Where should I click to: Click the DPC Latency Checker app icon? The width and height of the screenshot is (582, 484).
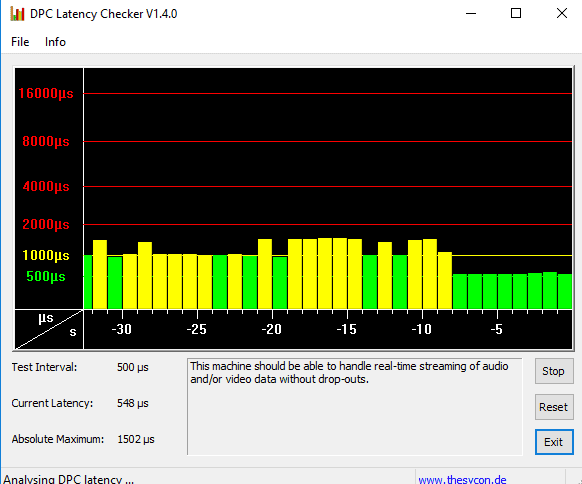coord(17,14)
